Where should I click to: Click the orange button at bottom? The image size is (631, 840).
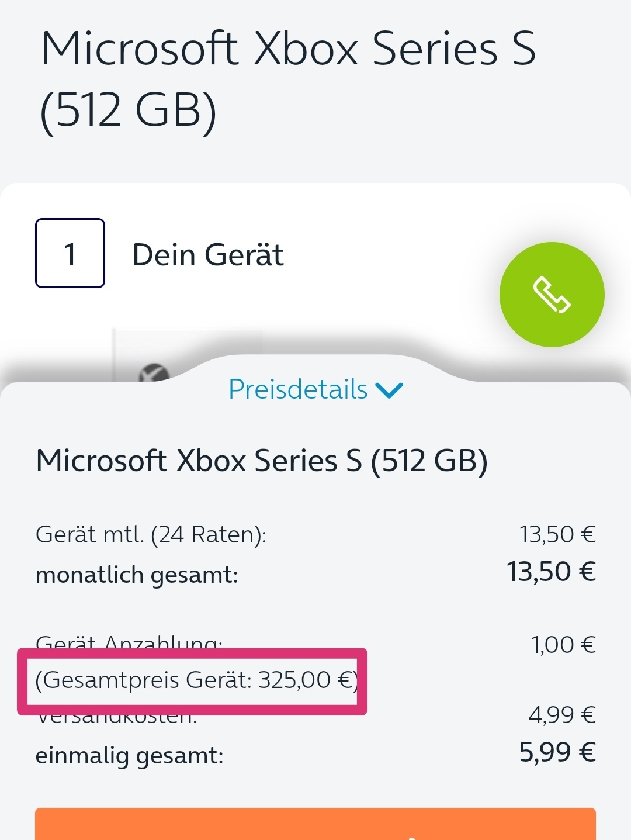pos(315,824)
